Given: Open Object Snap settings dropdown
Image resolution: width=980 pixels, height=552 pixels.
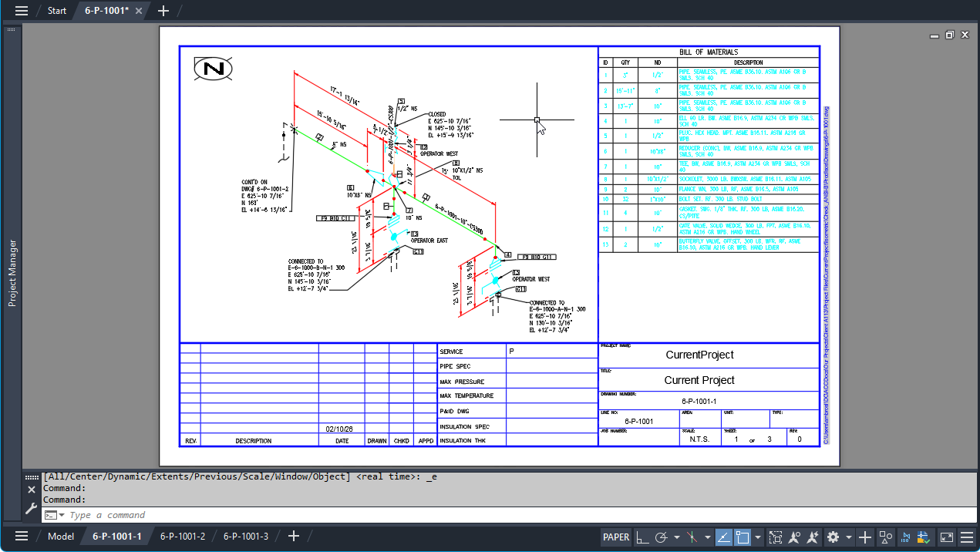Looking at the screenshot, I should click(x=758, y=537).
